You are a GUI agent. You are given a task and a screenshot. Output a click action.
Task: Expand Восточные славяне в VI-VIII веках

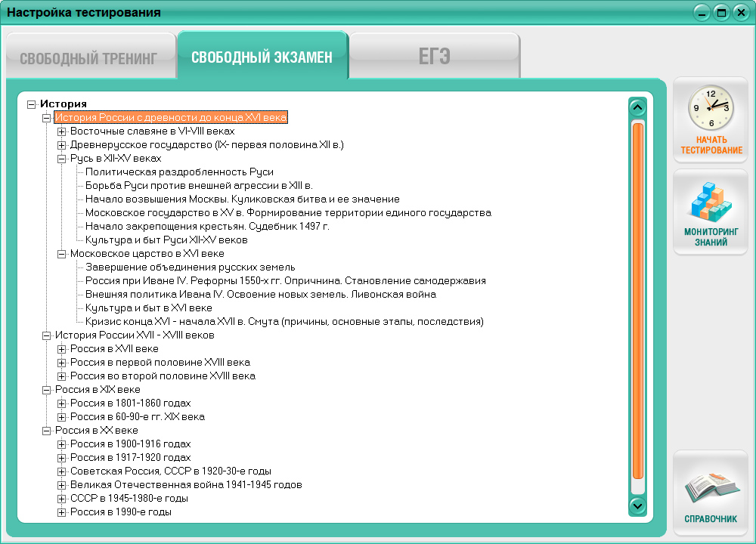tap(61, 131)
